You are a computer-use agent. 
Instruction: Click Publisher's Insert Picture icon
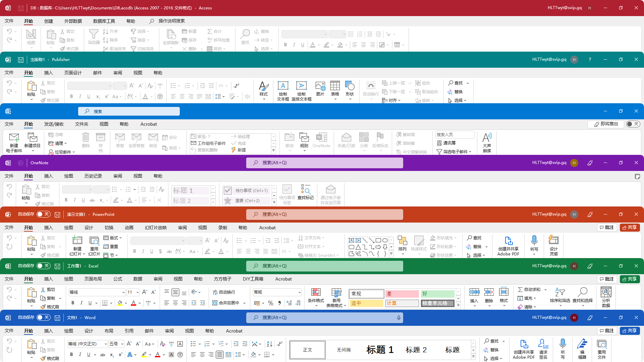(x=320, y=86)
